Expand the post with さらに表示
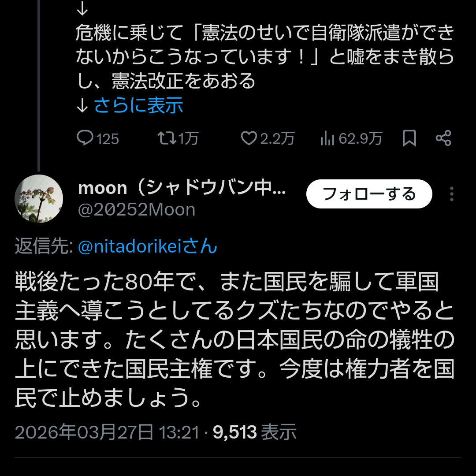Screen dimensions: 476x476 [138, 105]
